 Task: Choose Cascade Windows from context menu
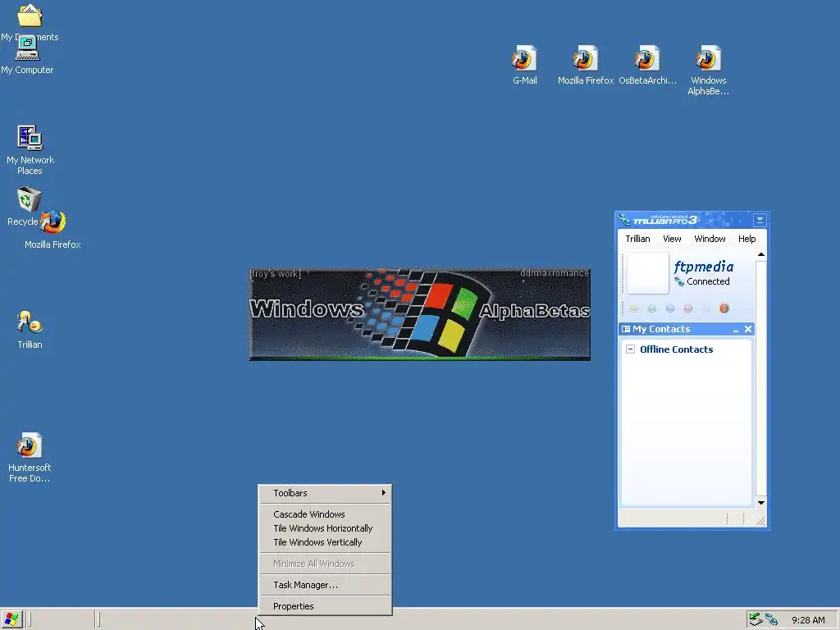click(x=325, y=514)
